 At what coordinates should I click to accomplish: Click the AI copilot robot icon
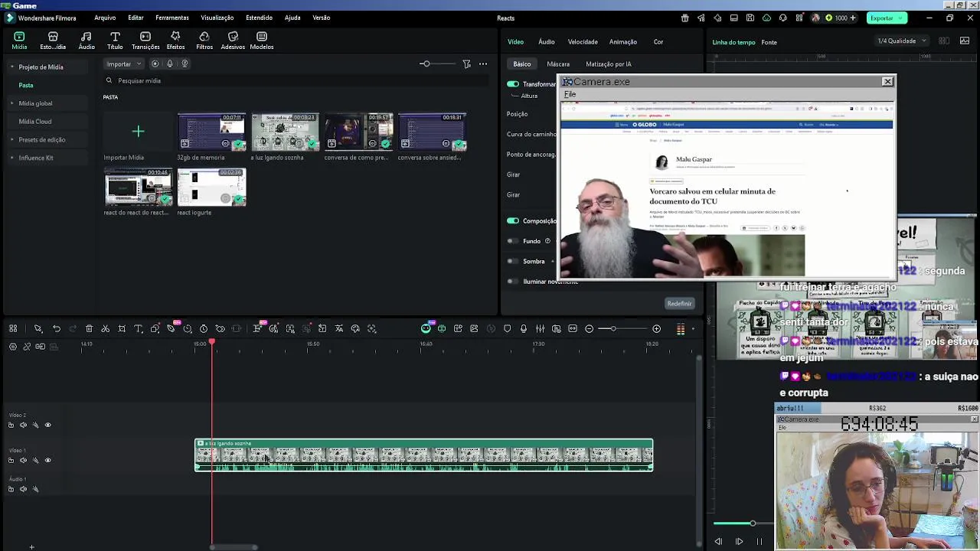[x=426, y=329]
